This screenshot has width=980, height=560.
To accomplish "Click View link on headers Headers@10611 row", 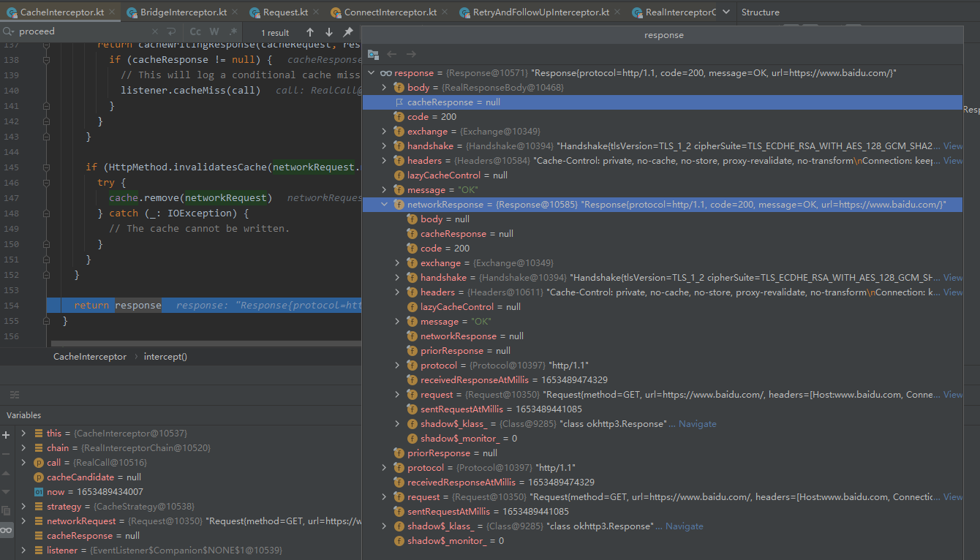I will click(x=953, y=292).
